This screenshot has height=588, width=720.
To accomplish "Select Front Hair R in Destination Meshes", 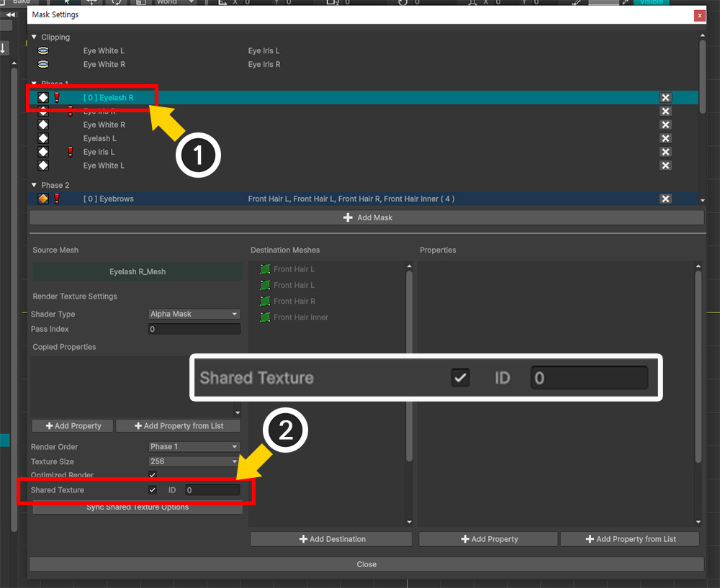I will click(294, 301).
